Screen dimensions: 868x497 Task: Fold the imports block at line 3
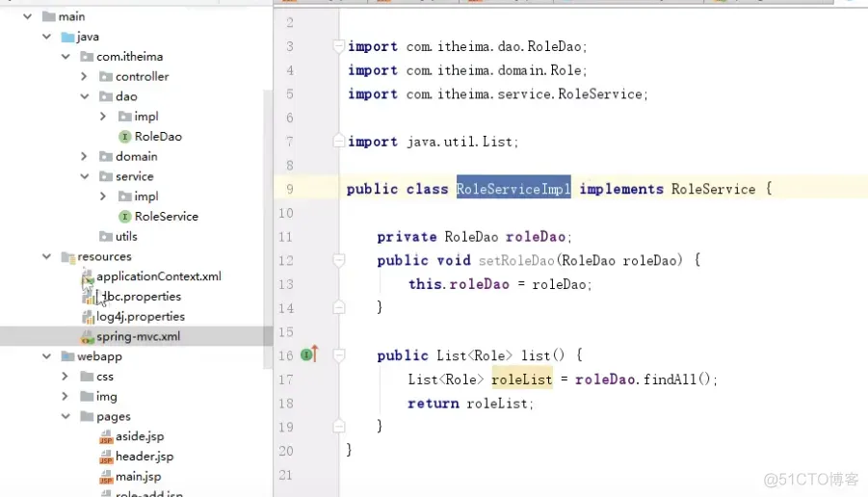(339, 46)
